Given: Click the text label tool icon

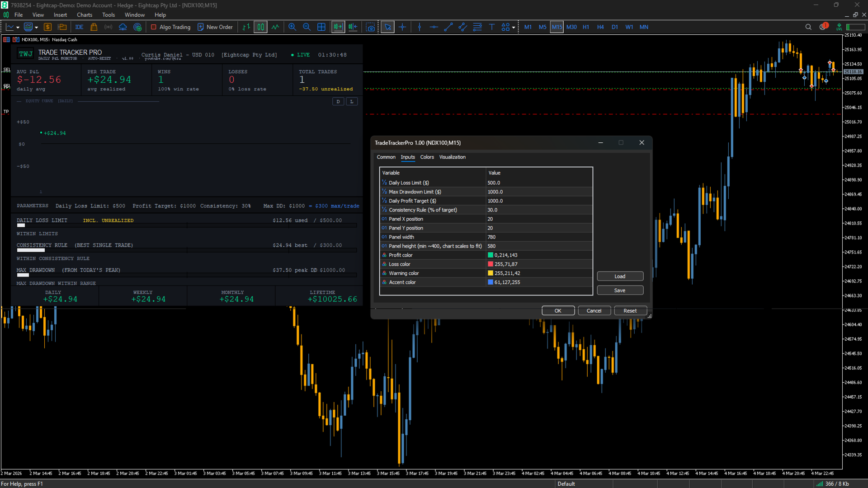Looking at the screenshot, I should (492, 27).
